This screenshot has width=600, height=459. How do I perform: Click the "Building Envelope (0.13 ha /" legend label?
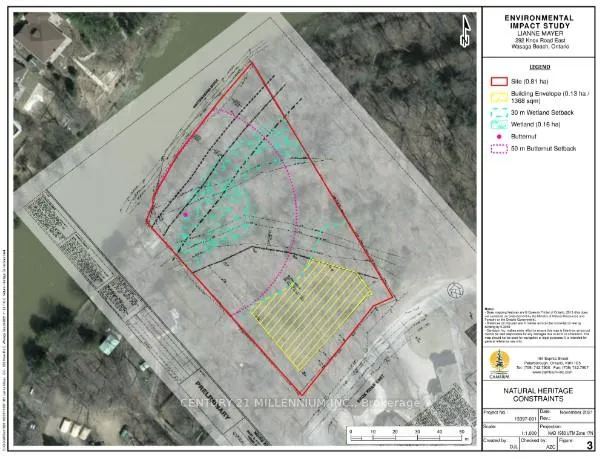coord(550,94)
